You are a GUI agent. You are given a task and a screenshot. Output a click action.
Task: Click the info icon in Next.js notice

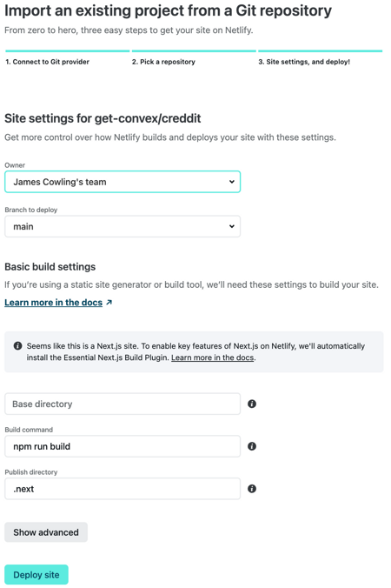pyautogui.click(x=17, y=345)
